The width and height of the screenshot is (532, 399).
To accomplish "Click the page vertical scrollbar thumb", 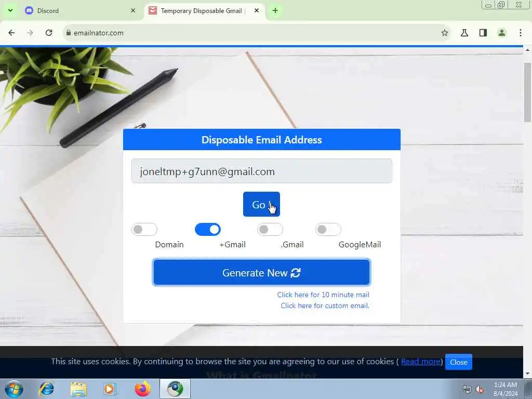I will (527, 92).
